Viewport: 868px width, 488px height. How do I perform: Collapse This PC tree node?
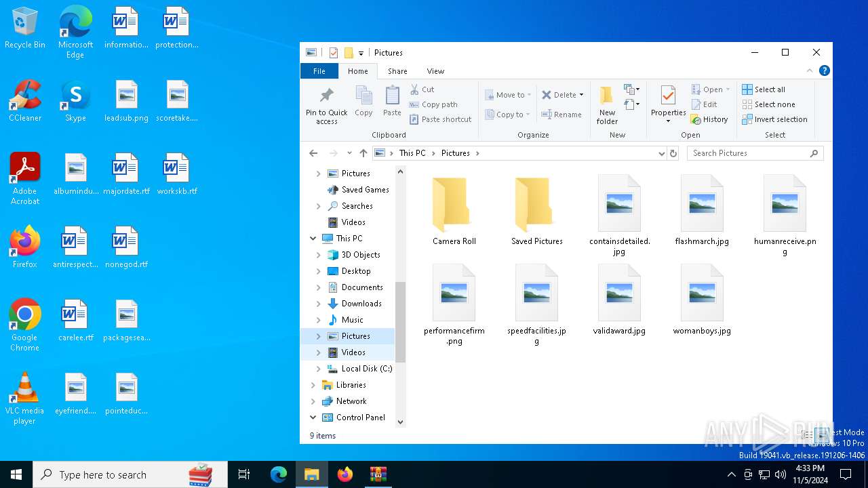313,239
